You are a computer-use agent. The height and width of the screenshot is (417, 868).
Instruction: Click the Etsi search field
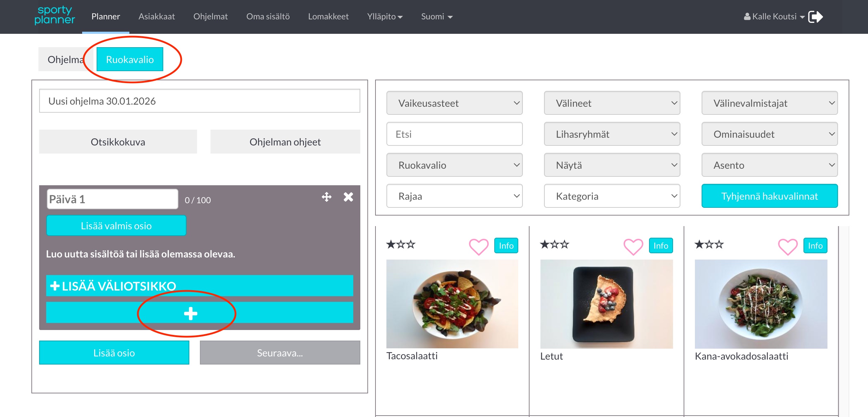tap(454, 134)
